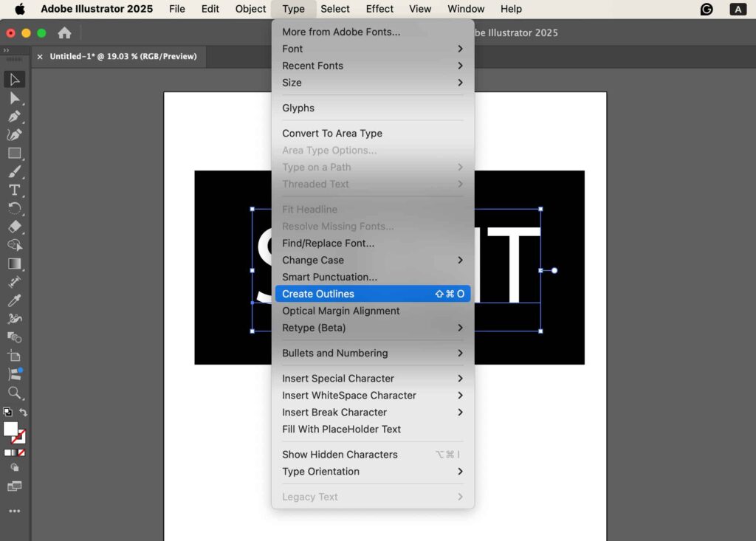Screen dimensions: 756x541
Task: Select the Zoom tool magnifier
Action: click(x=14, y=393)
